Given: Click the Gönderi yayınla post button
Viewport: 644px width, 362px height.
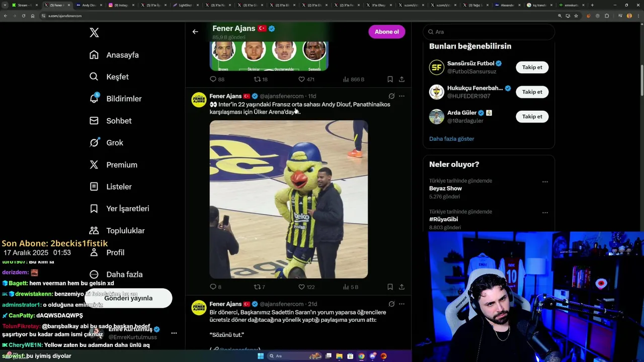Looking at the screenshot, I should tap(128, 298).
